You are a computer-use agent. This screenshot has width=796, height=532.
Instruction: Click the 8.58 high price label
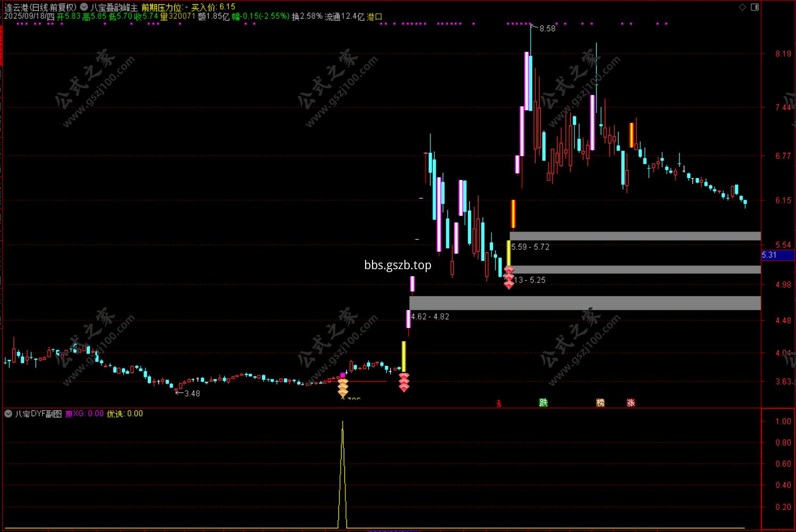point(547,29)
